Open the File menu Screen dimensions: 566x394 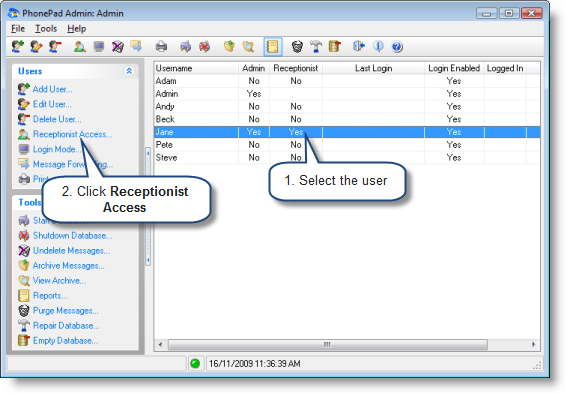click(x=18, y=29)
